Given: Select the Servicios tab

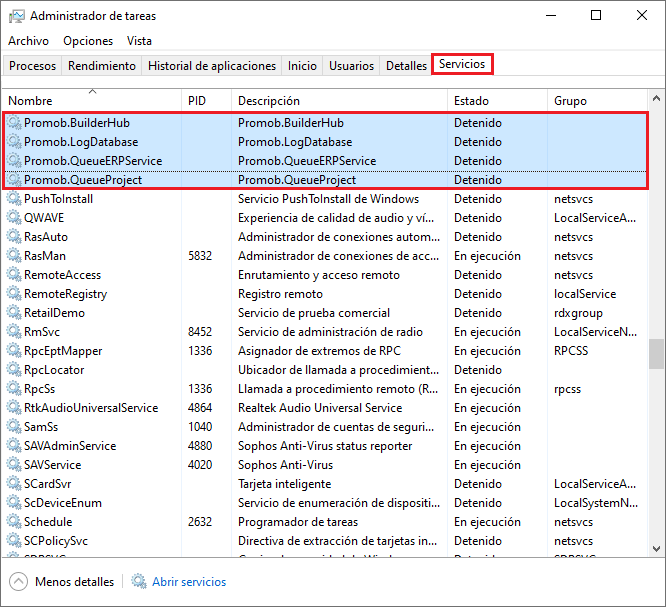Looking at the screenshot, I should tap(462, 64).
